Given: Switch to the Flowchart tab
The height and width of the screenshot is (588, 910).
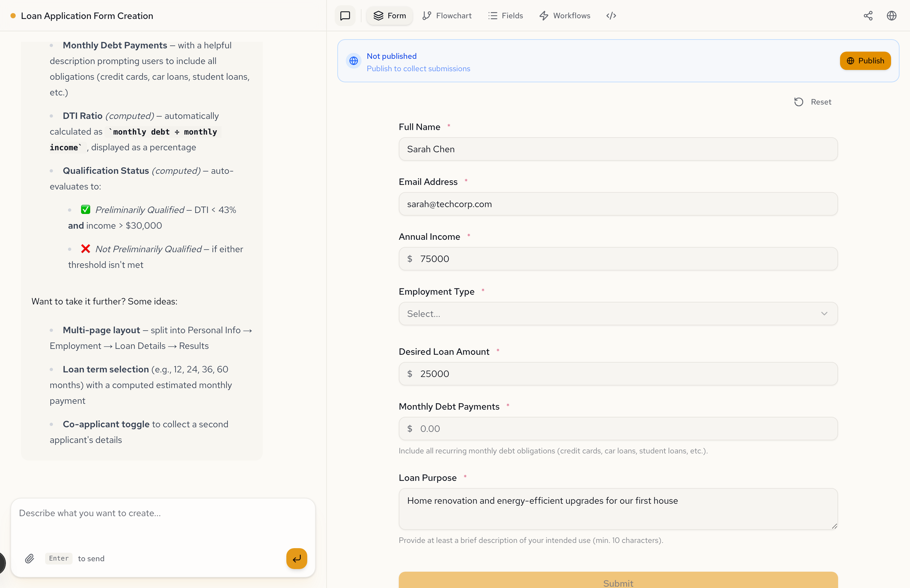Looking at the screenshot, I should tap(447, 16).
